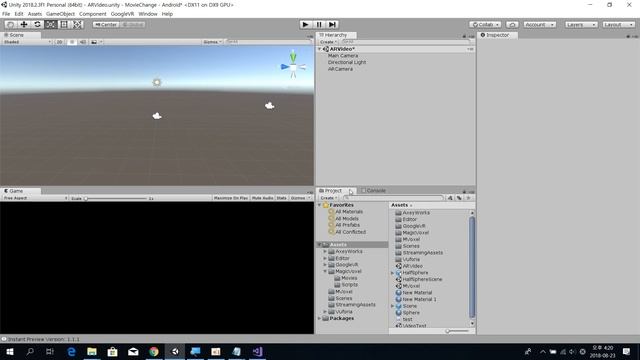Select Directional Light in Hierarchy

click(347, 62)
